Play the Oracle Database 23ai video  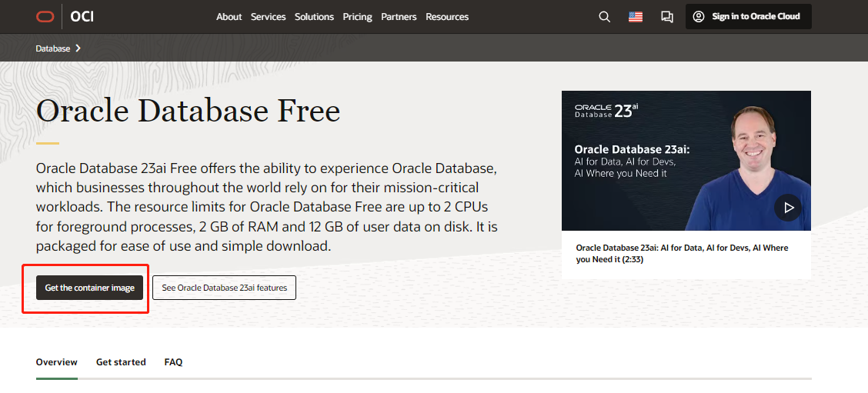click(x=788, y=208)
